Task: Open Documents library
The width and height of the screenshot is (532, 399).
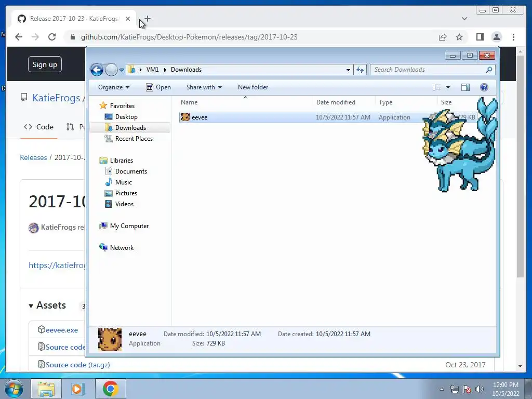Action: [131, 171]
